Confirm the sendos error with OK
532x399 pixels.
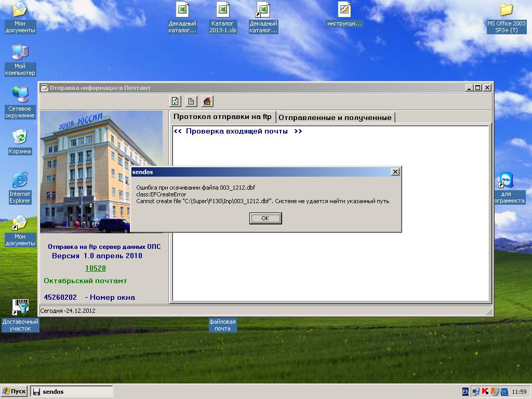point(265,218)
